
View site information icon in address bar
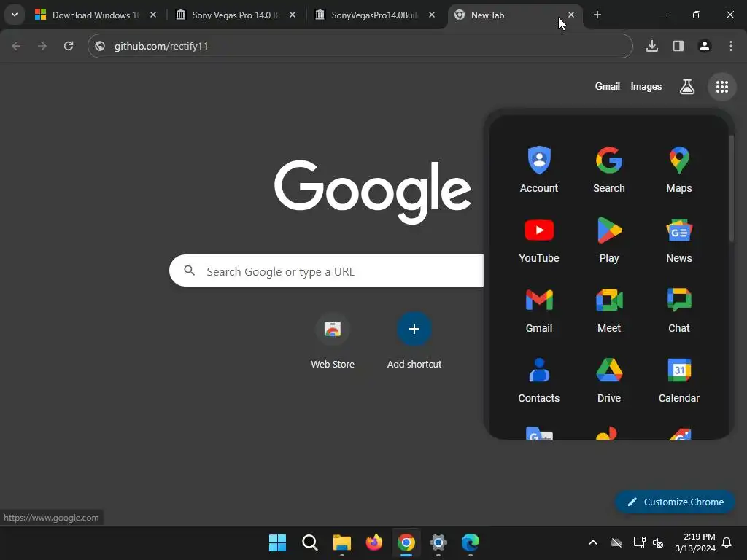[100, 46]
